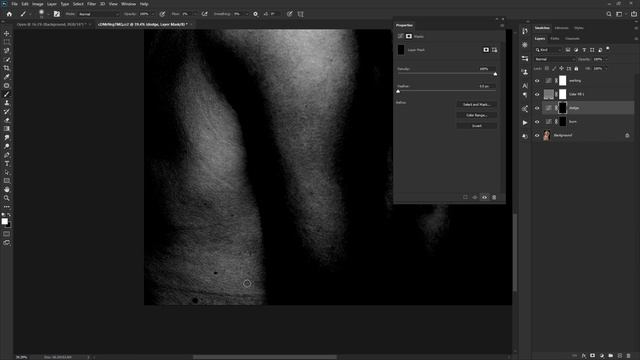The image size is (640, 360).
Task: Open the File menu
Action: (14, 4)
